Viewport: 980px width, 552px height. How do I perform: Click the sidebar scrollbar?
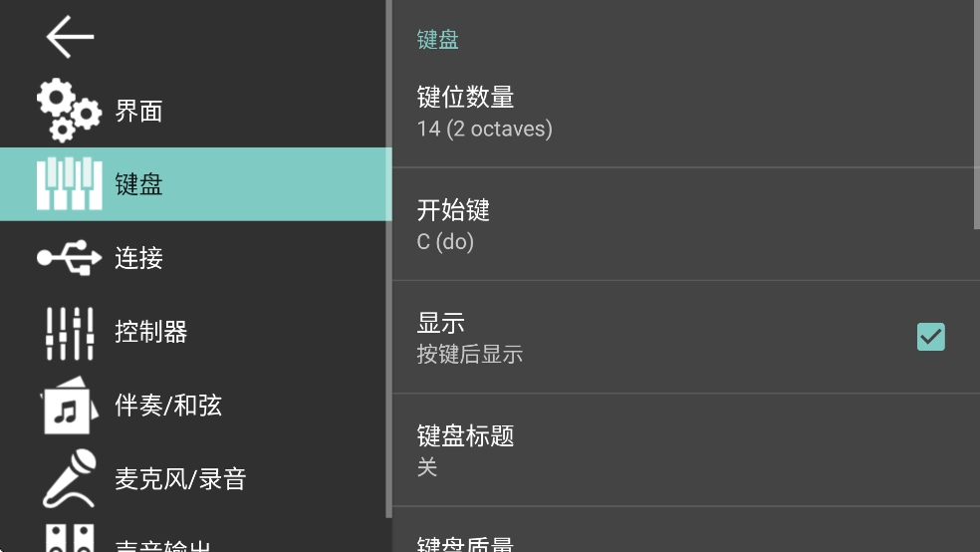388,259
